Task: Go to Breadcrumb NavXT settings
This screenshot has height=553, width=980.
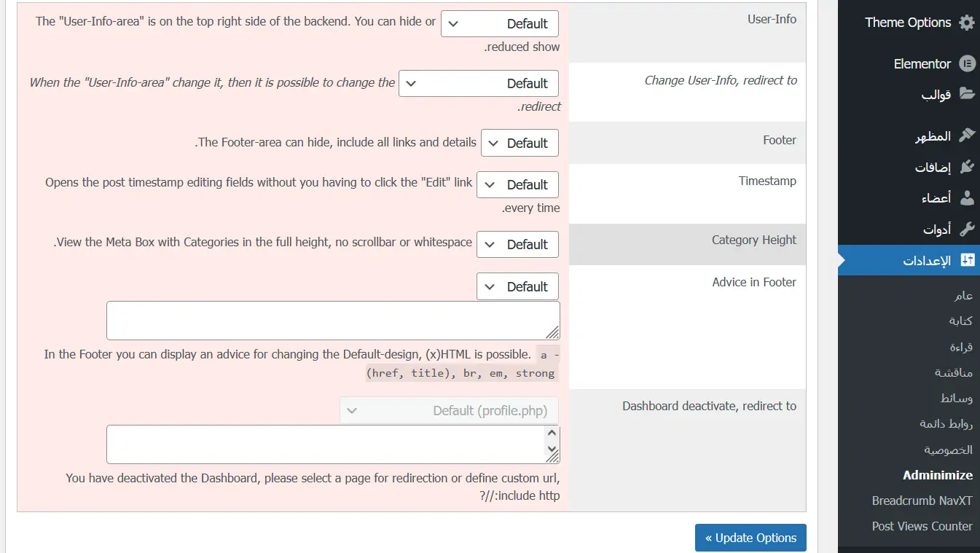Action: coord(922,501)
